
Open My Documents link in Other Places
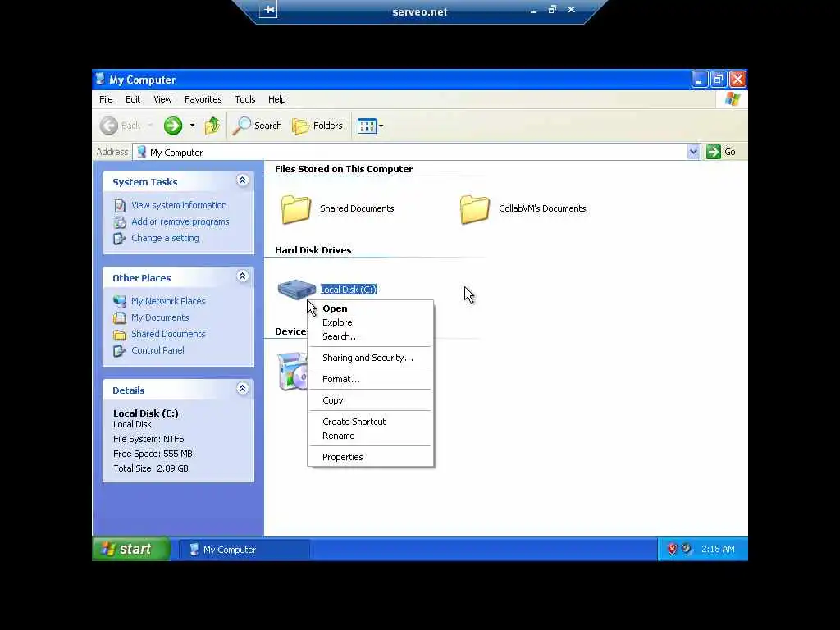(x=160, y=317)
